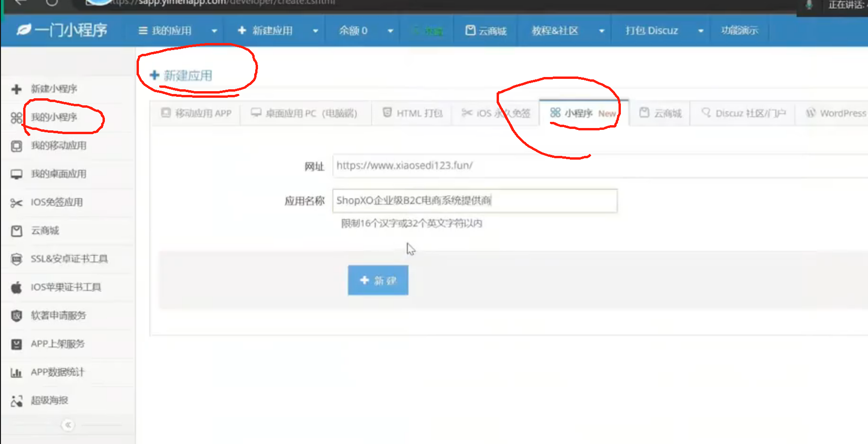Expand the 打包 Discuz dropdown arrow
868x444 pixels.
701,31
